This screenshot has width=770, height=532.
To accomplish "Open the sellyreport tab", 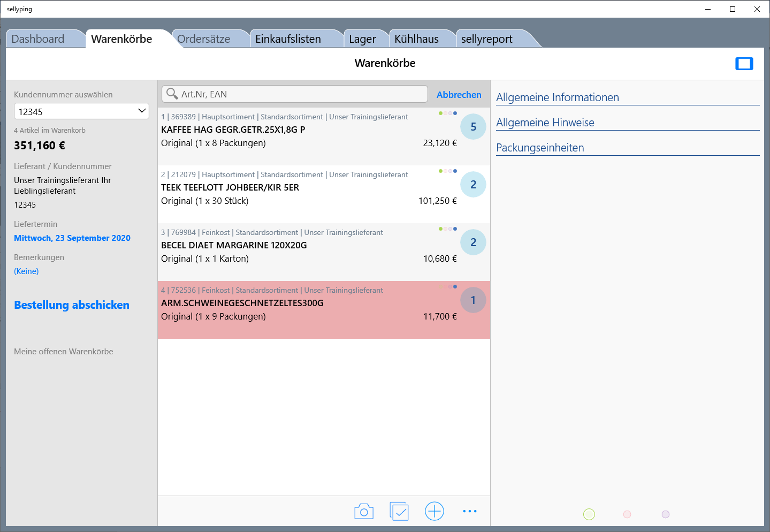I will (x=486, y=39).
